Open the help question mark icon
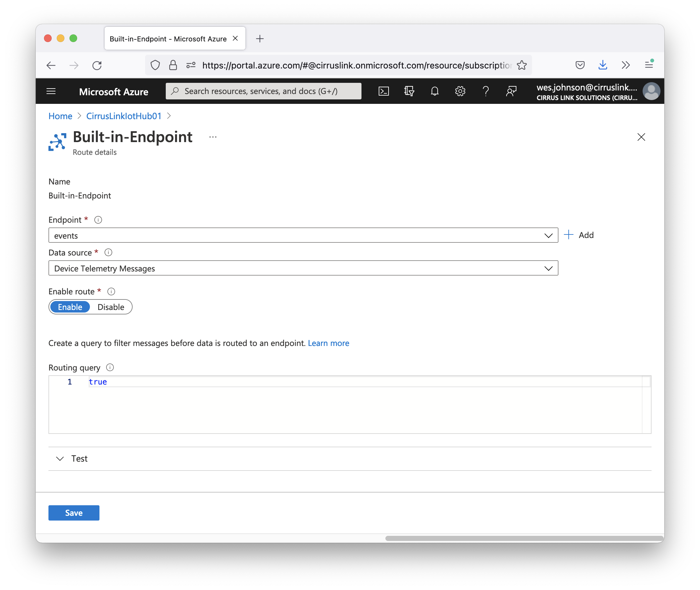Screen dimensions: 700x590 (485, 91)
